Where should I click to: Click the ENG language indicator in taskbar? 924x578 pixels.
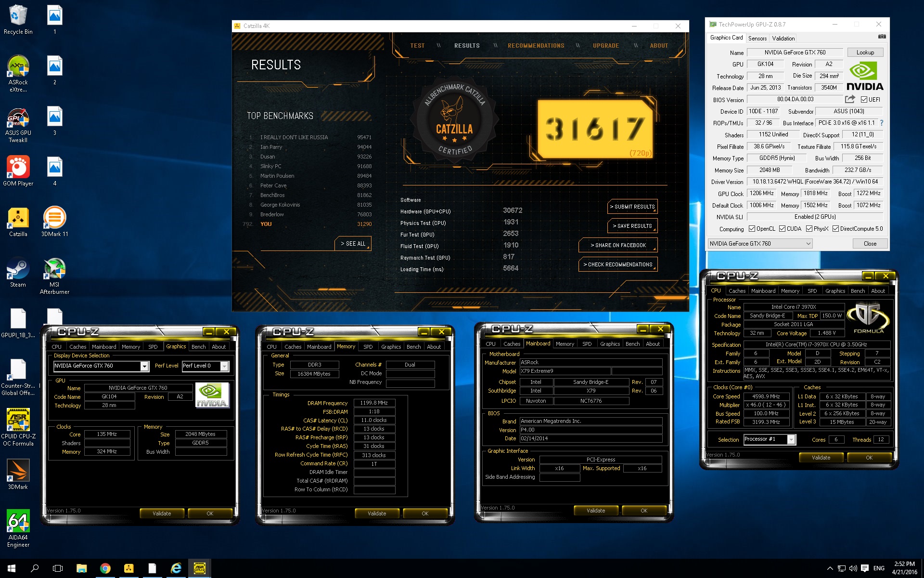click(x=879, y=568)
